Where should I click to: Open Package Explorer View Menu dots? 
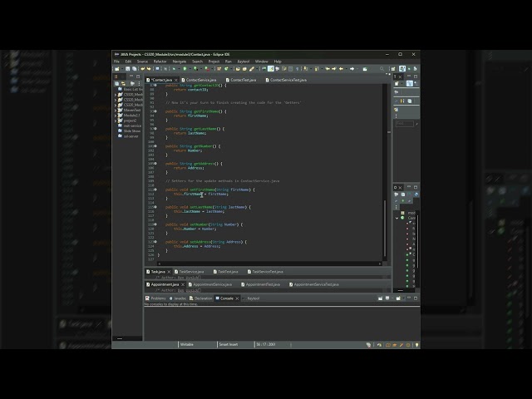[139, 83]
